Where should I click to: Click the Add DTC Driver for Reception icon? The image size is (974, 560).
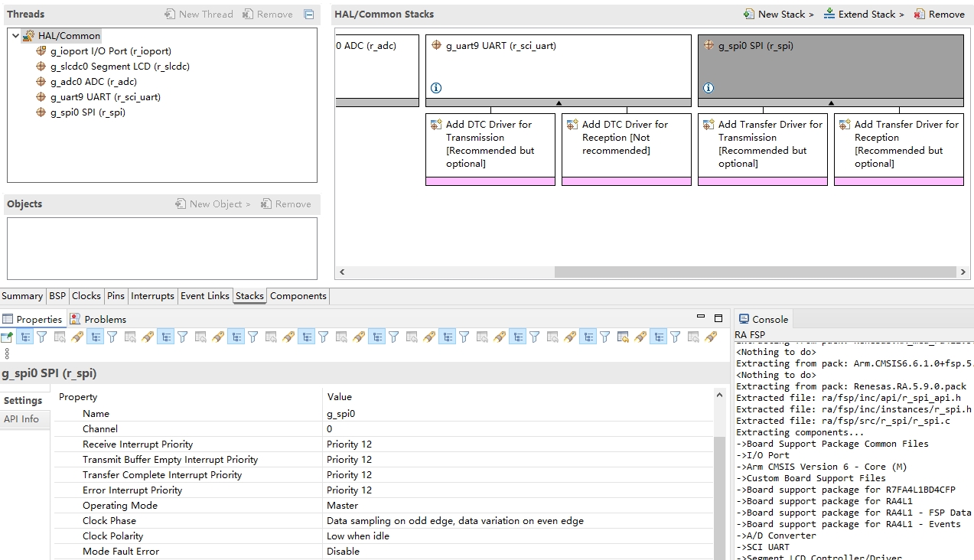click(572, 125)
